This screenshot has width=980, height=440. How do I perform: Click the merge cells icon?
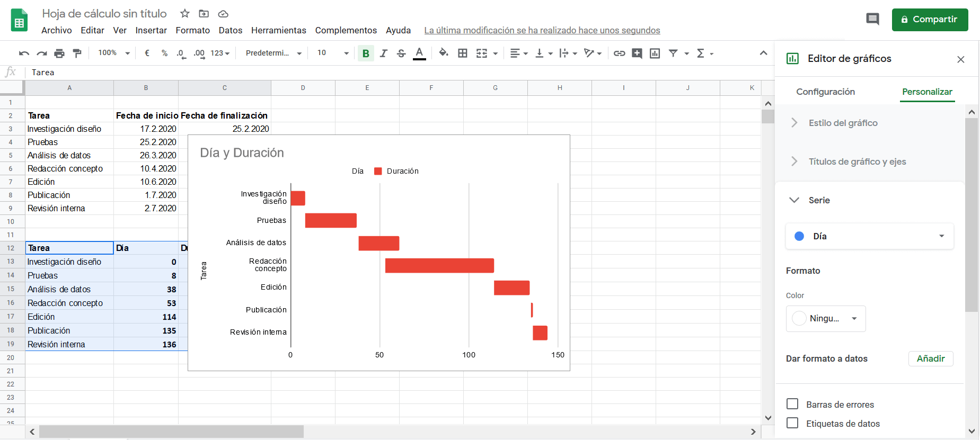(482, 53)
